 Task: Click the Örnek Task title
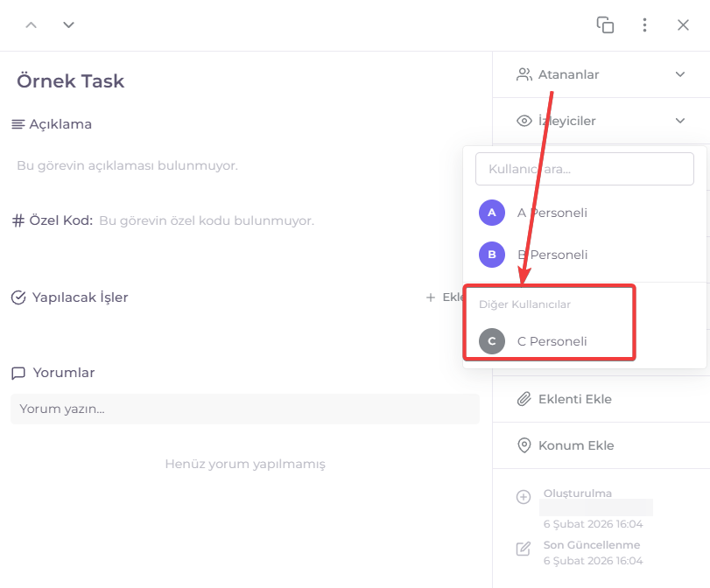(x=71, y=81)
